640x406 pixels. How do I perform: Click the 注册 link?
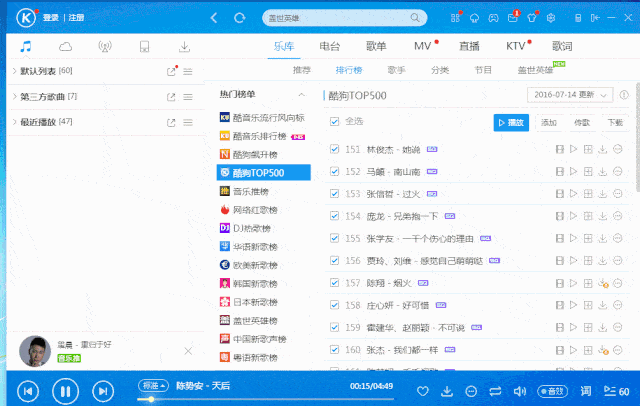tap(76, 18)
